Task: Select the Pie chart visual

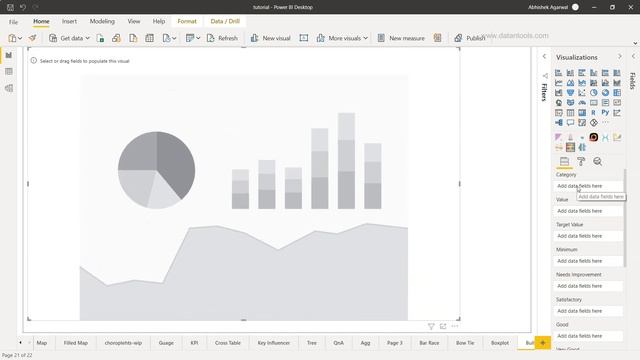Action: pos(593,93)
